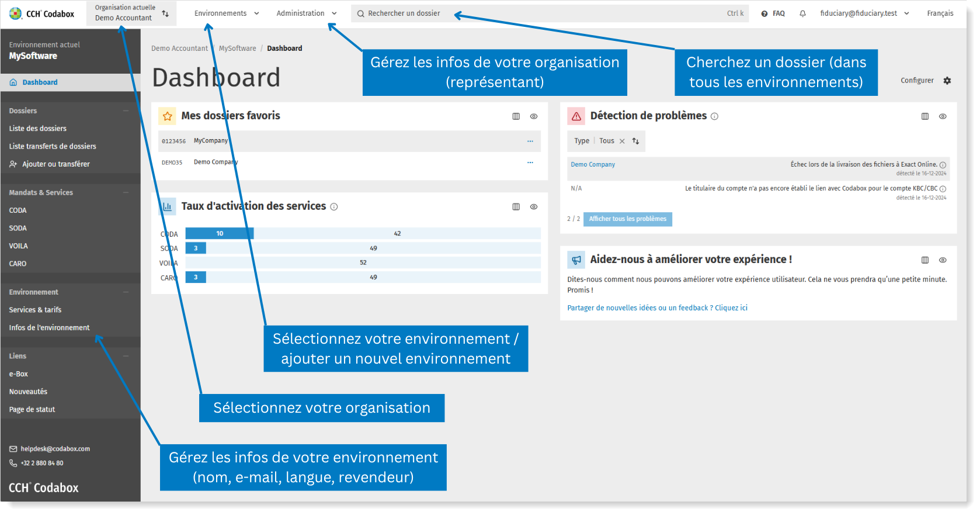Click warning icon of Détection de problèmes

tap(576, 116)
